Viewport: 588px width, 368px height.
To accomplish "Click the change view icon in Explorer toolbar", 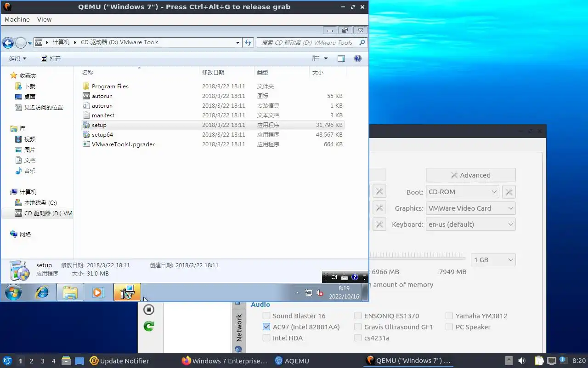I will [316, 58].
